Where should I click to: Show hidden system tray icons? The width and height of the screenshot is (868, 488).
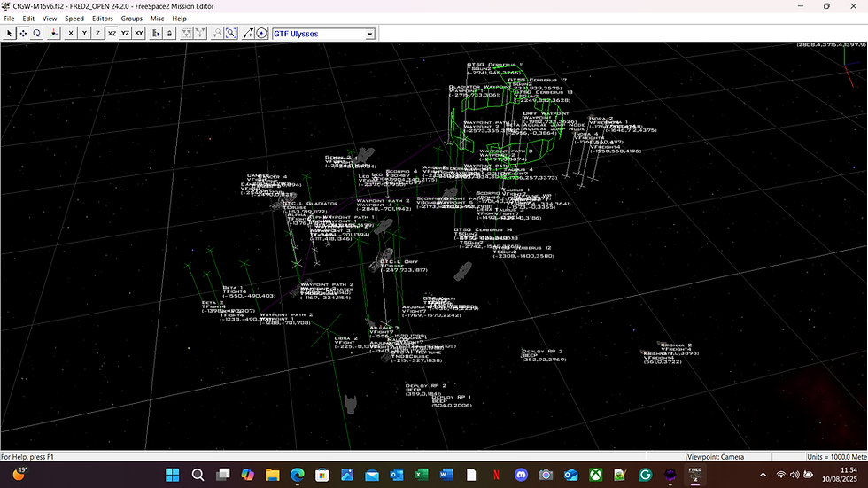763,475
